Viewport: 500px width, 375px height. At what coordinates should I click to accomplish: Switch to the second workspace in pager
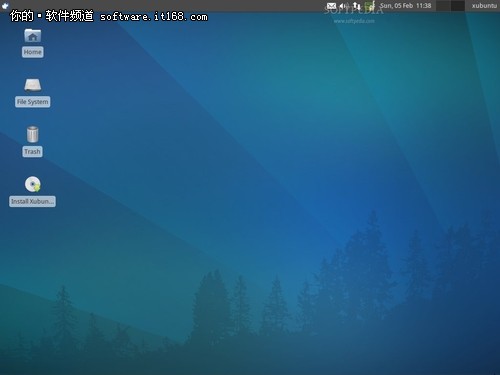(458, 6)
